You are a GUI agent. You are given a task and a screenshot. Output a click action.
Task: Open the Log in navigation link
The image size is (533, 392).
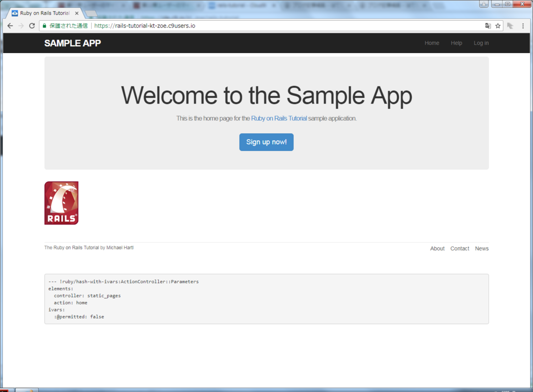(x=481, y=43)
